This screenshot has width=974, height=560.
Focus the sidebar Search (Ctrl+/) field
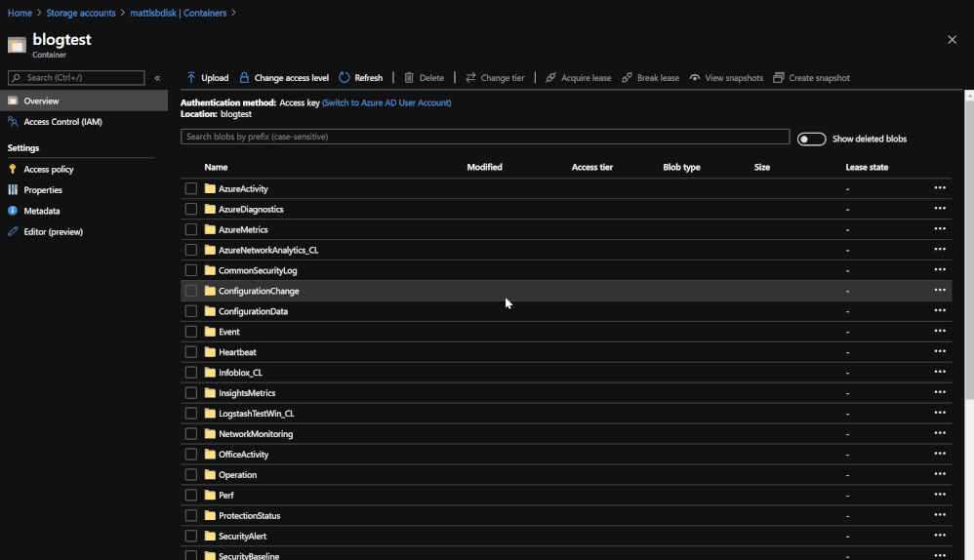coord(76,78)
